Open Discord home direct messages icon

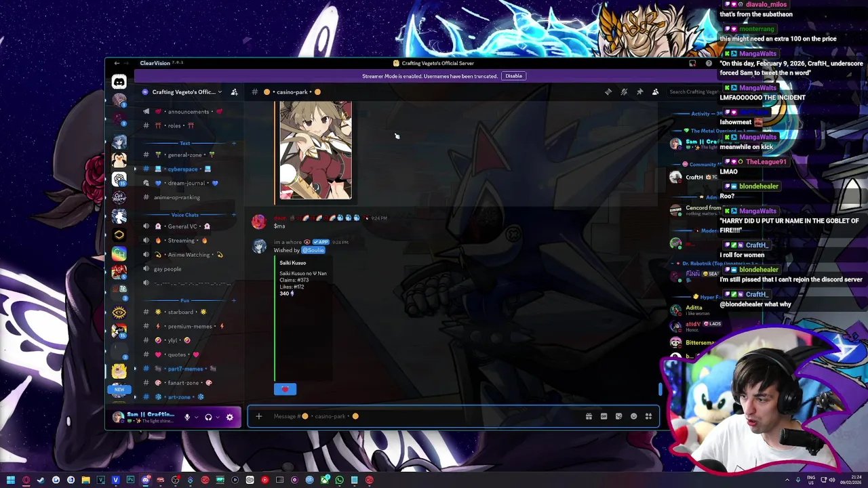(x=119, y=82)
